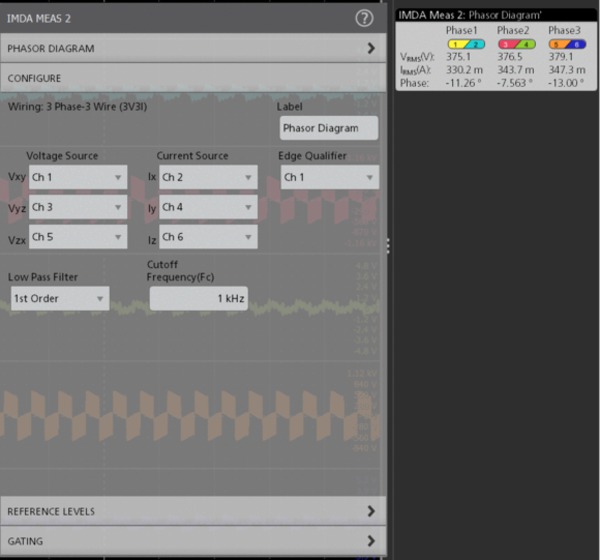
Task: Click Phase1 IRMS value 330.2 m
Action: pos(465,70)
